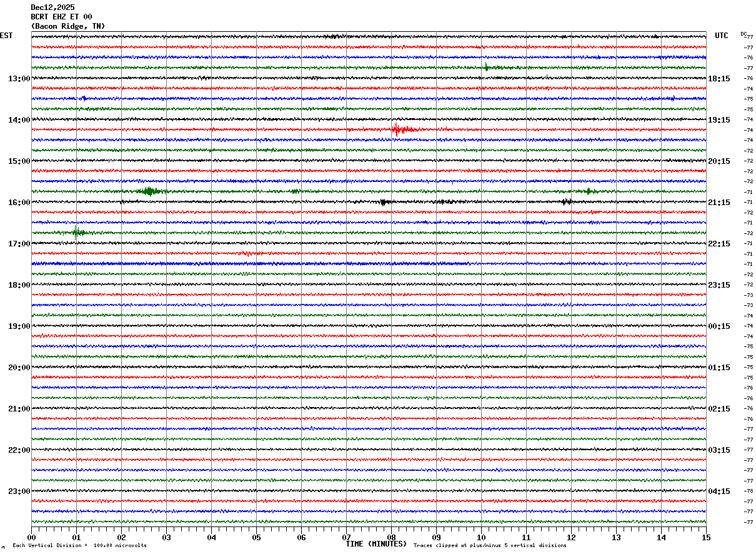Select the 17:00 EST time label

pos(19,244)
